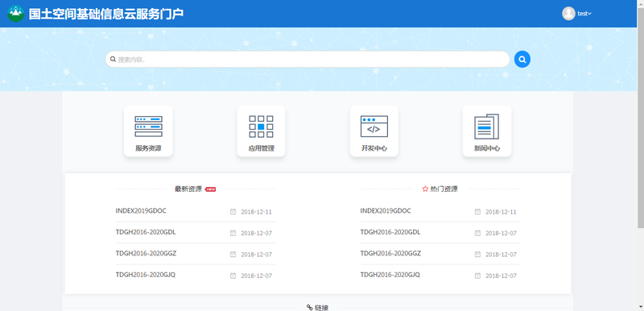This screenshot has height=311, width=644.
Task: Open the 国土空间基础信息云服务门户 title
Action: coord(106,14)
